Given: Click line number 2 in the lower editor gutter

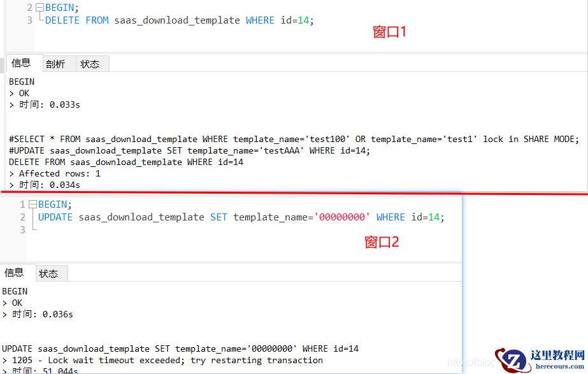Looking at the screenshot, I should point(22,217).
